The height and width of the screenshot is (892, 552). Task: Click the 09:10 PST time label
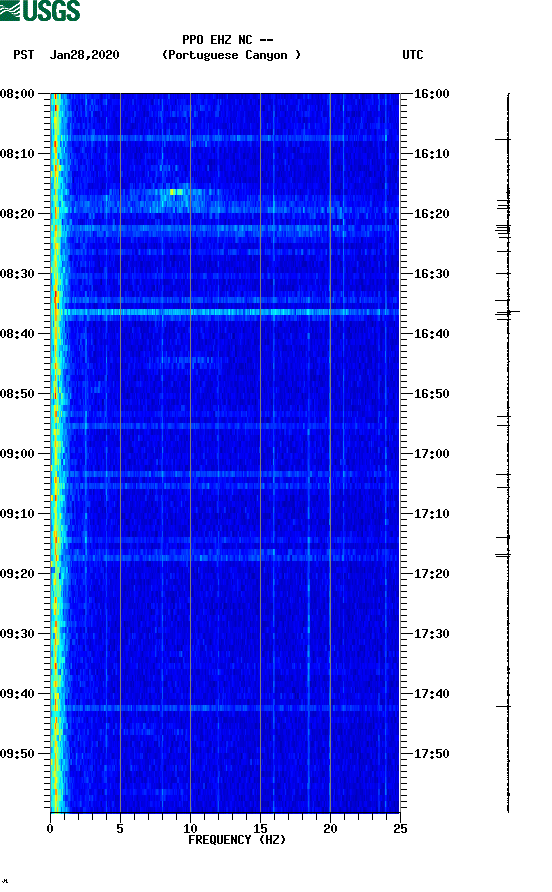(x=18, y=514)
